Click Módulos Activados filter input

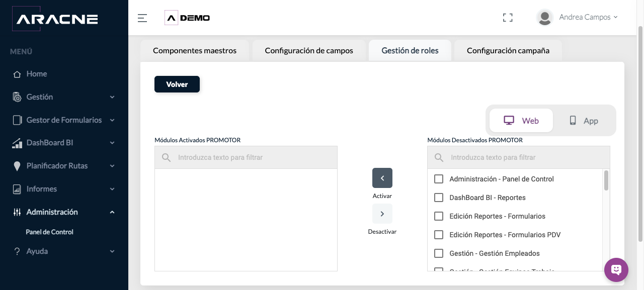246,157
